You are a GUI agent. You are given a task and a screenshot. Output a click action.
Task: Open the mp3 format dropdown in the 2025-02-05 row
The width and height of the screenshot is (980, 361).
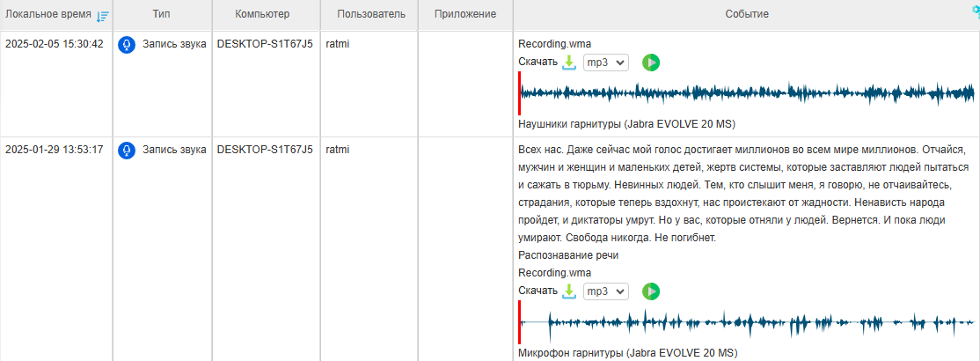tap(605, 63)
